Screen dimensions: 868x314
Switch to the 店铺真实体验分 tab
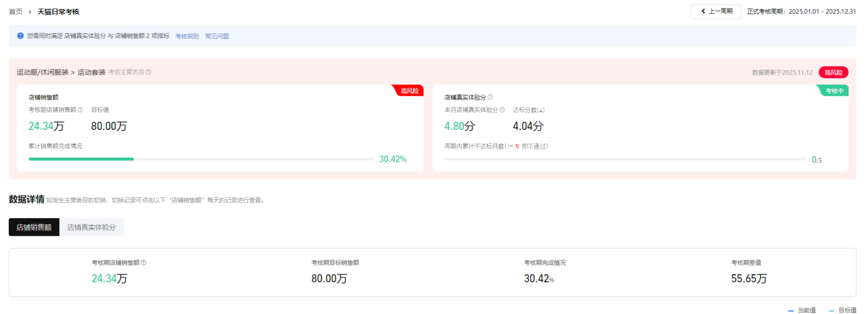point(91,227)
